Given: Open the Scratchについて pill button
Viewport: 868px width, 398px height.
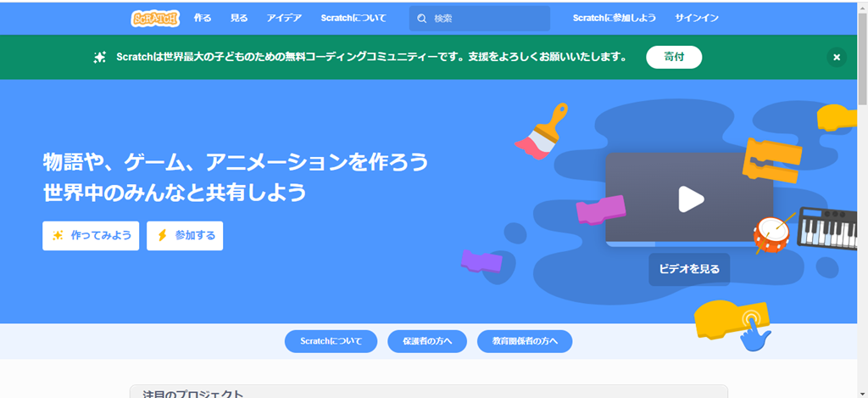Looking at the screenshot, I should [331, 341].
